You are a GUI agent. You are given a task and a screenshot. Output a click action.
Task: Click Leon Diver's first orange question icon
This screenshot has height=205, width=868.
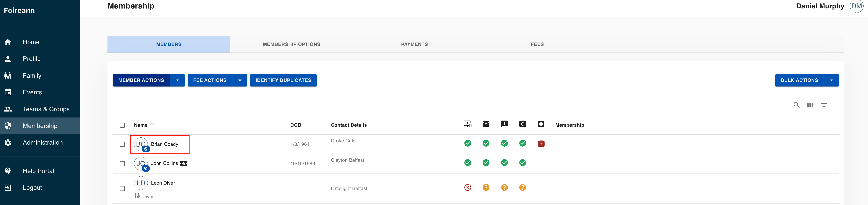click(486, 187)
